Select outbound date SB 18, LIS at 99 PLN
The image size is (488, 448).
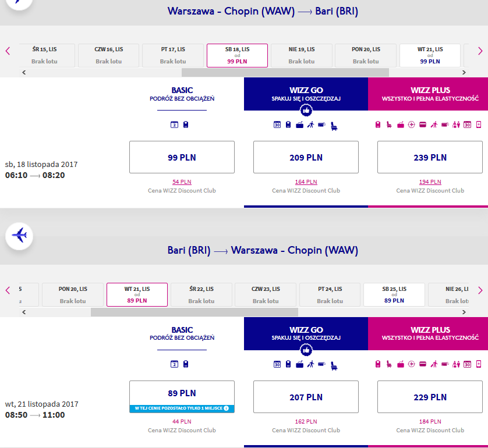tap(237, 55)
